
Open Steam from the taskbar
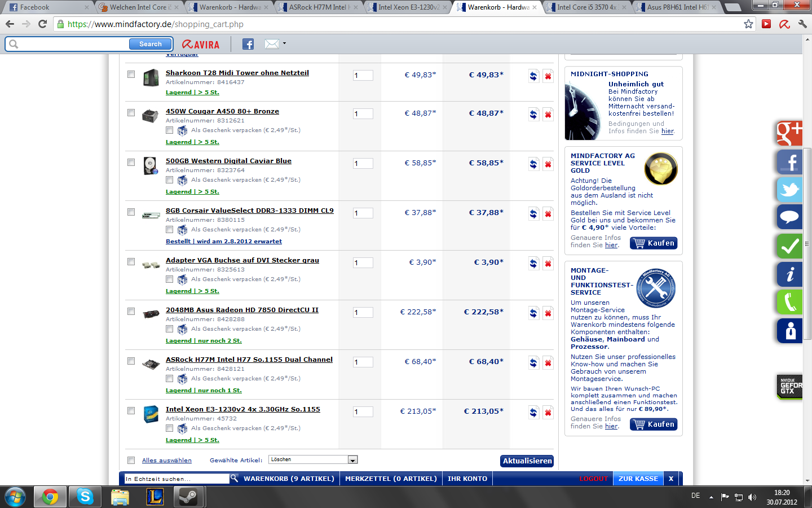coord(188,497)
